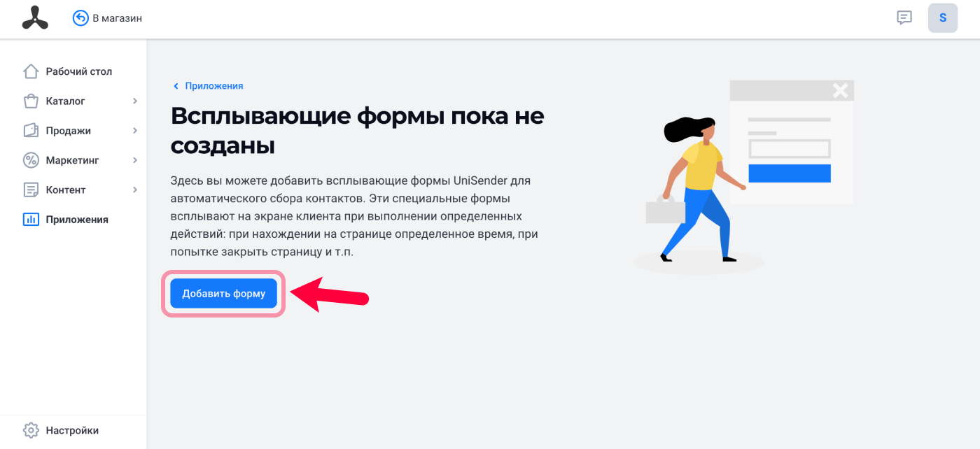
Task: Click the Маркетинг percent icon
Action: click(x=31, y=160)
